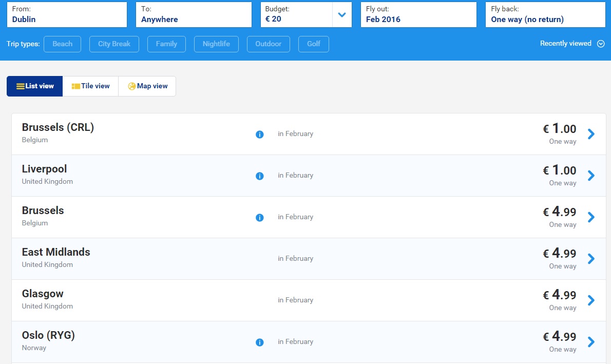
Task: Open Liverpool fare with right chevron
Action: tap(591, 176)
